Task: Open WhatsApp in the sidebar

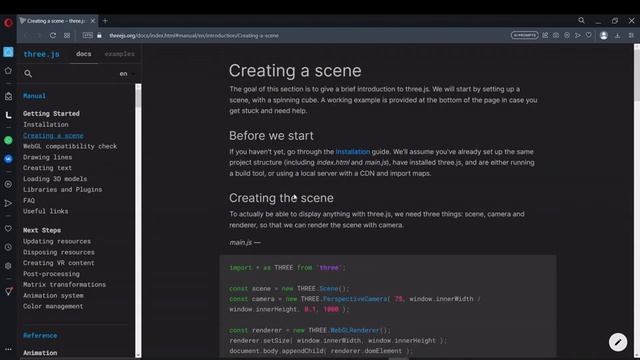Action: pos(8,140)
